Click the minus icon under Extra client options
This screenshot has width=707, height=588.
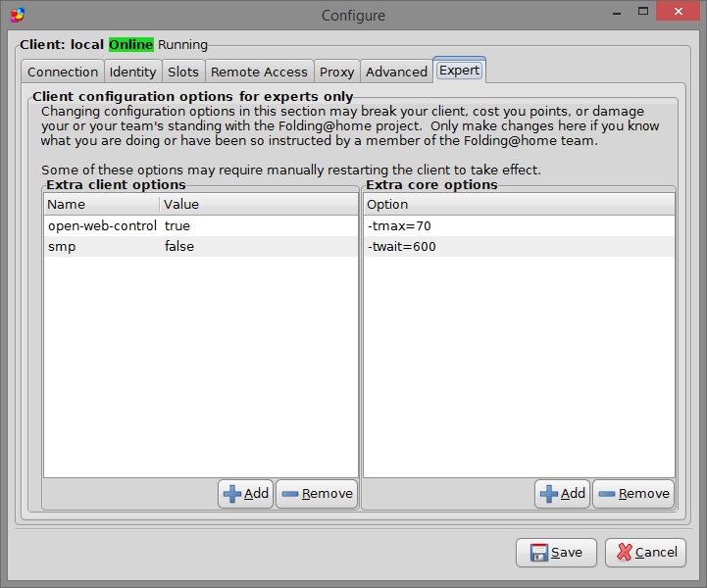click(x=290, y=494)
